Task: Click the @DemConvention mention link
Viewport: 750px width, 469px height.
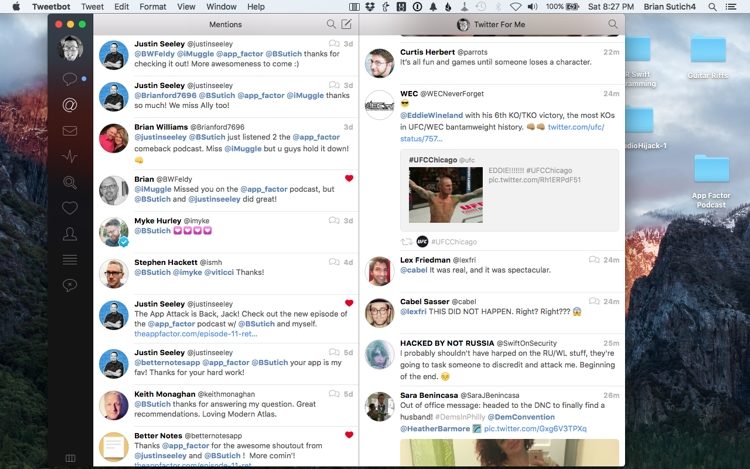Action: point(521,417)
